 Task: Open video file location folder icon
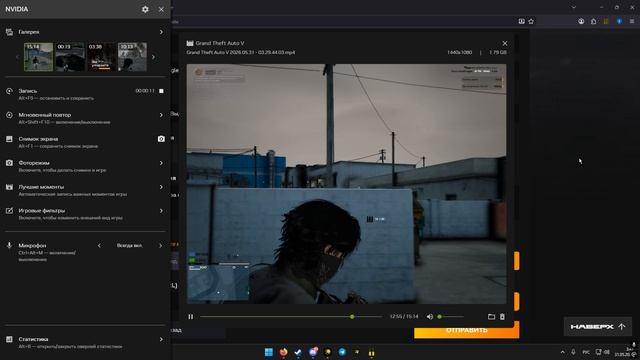[x=491, y=317]
